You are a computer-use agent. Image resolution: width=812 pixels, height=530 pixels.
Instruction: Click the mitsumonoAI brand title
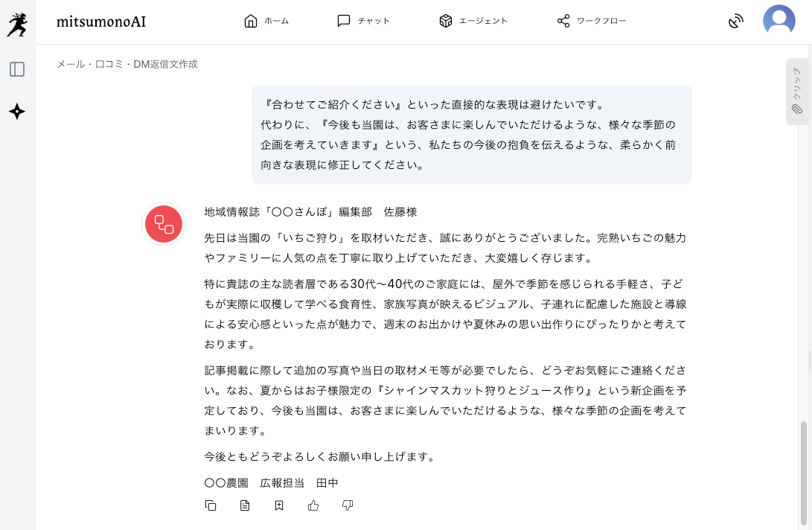101,22
